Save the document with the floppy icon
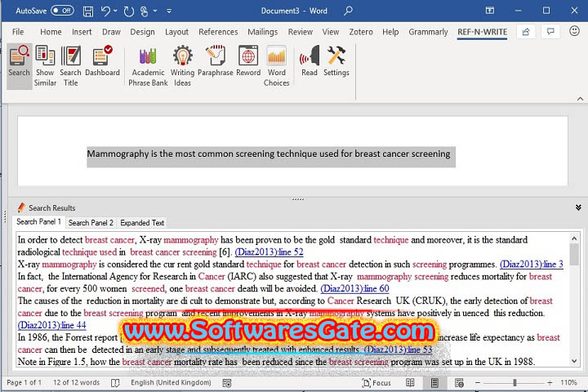The height and width of the screenshot is (392, 588). 88,11
